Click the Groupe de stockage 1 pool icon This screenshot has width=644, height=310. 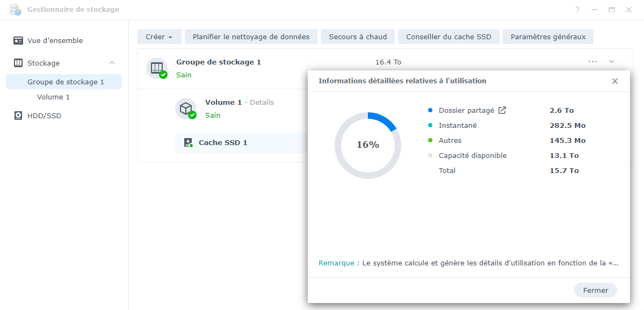tap(157, 68)
